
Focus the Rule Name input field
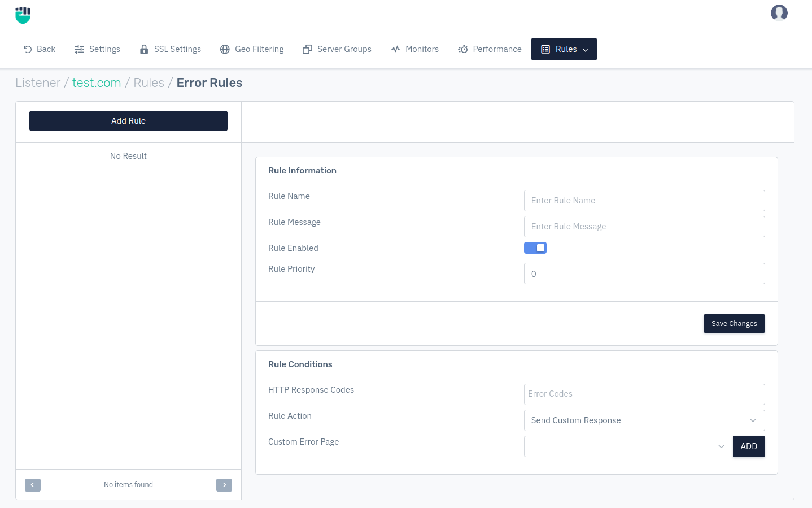click(x=644, y=201)
